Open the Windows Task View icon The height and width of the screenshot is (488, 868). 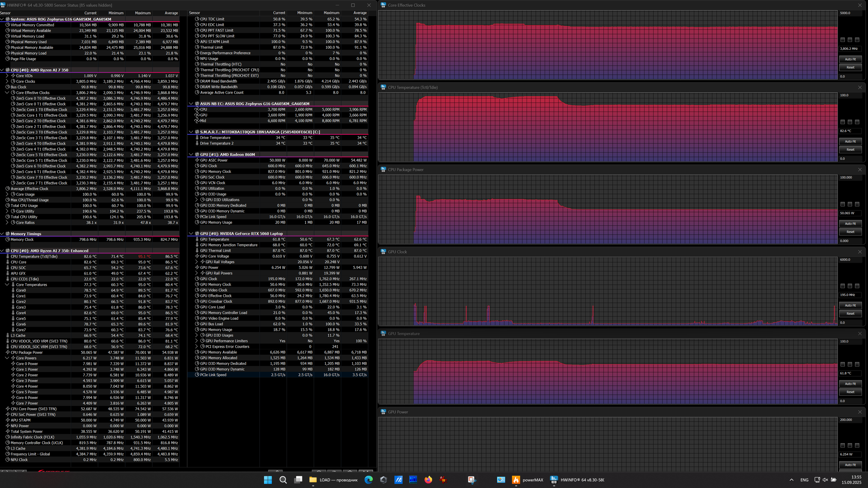pyautogui.click(x=298, y=480)
